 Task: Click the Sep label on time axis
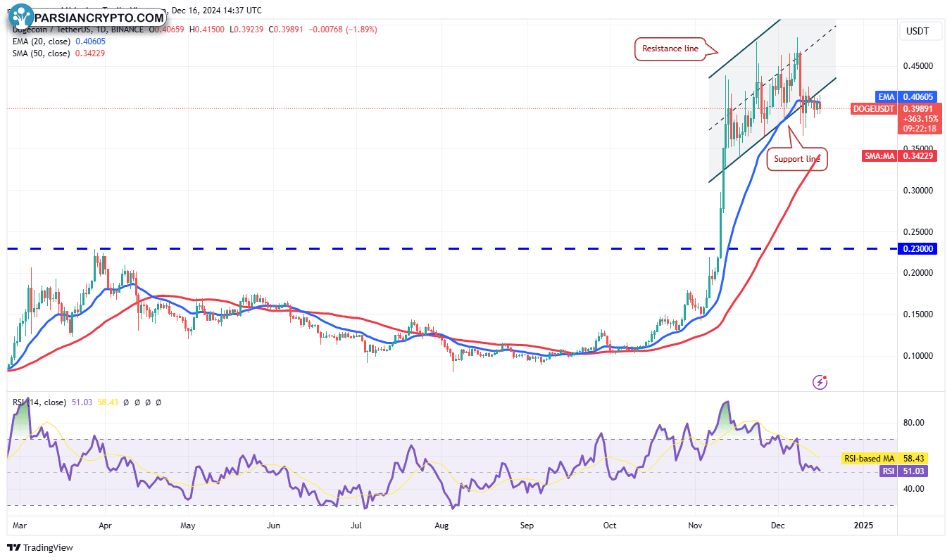coord(527,526)
